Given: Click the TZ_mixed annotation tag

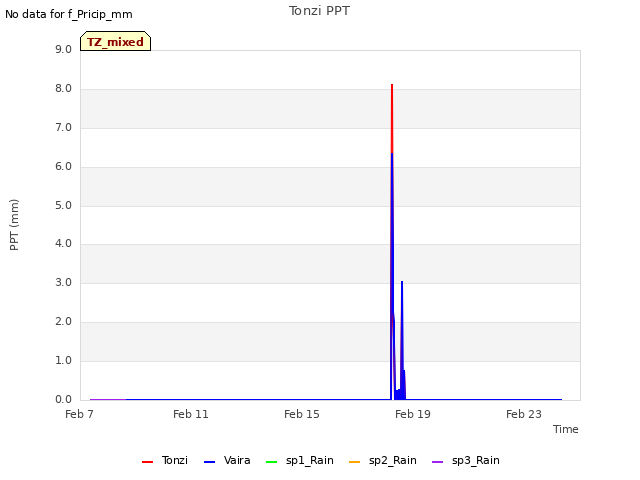Looking at the screenshot, I should (116, 41).
